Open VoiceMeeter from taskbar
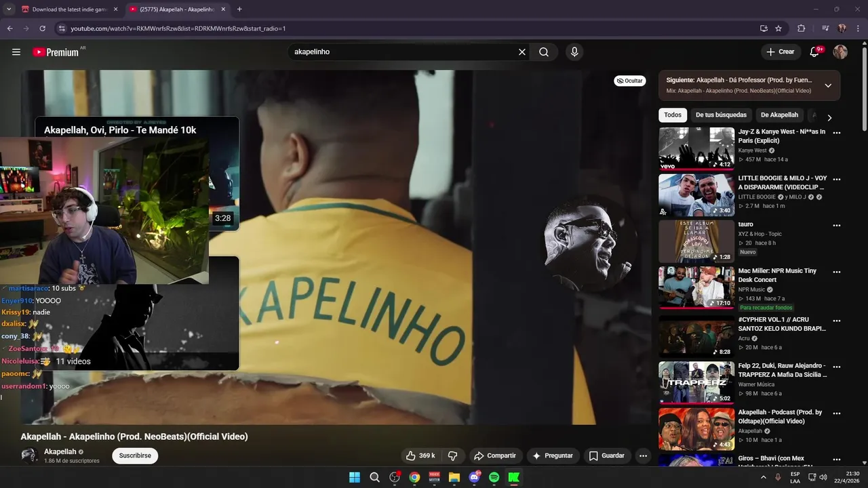This screenshot has height=488, width=868. point(435,477)
